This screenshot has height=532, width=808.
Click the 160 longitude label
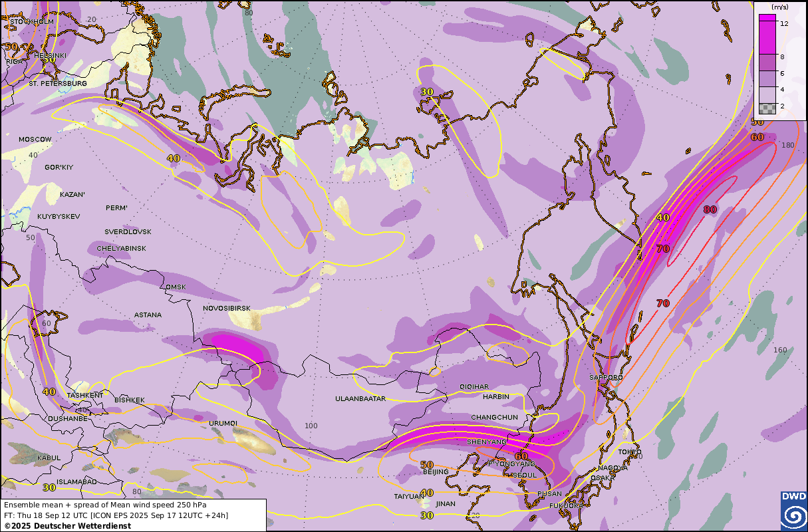click(x=780, y=350)
